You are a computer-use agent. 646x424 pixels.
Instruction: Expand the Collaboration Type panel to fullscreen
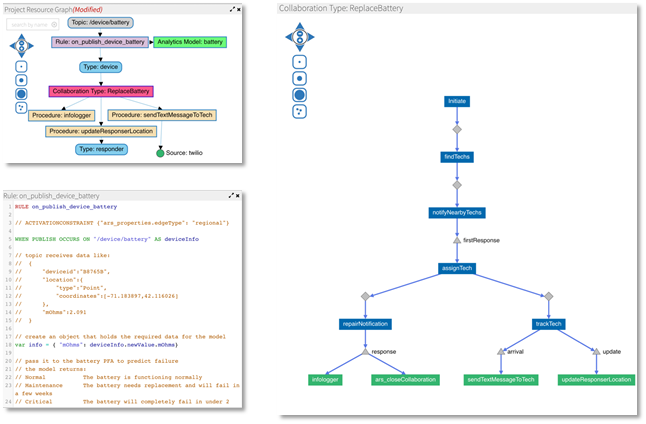pos(623,8)
